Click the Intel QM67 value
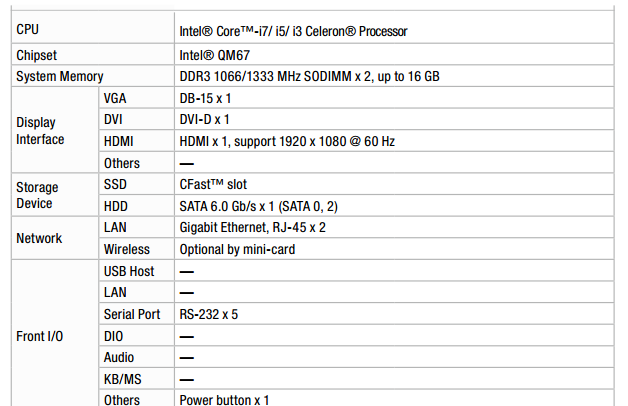 (x=214, y=55)
